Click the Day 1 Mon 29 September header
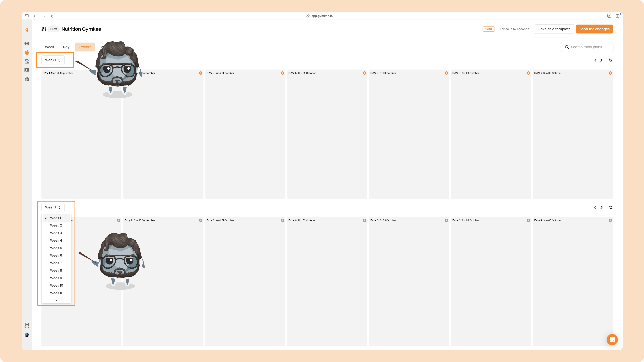Screen dimensions: 644x362 point(58,73)
